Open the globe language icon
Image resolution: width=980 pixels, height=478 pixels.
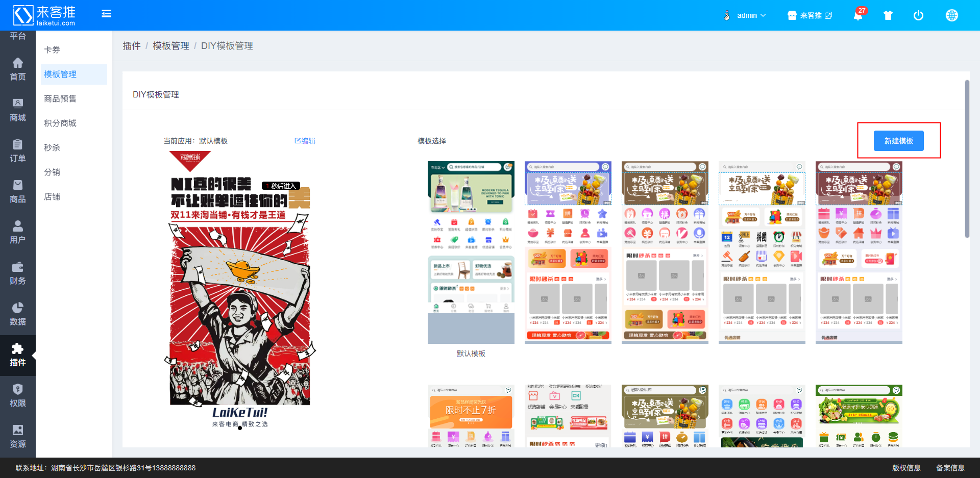click(952, 15)
